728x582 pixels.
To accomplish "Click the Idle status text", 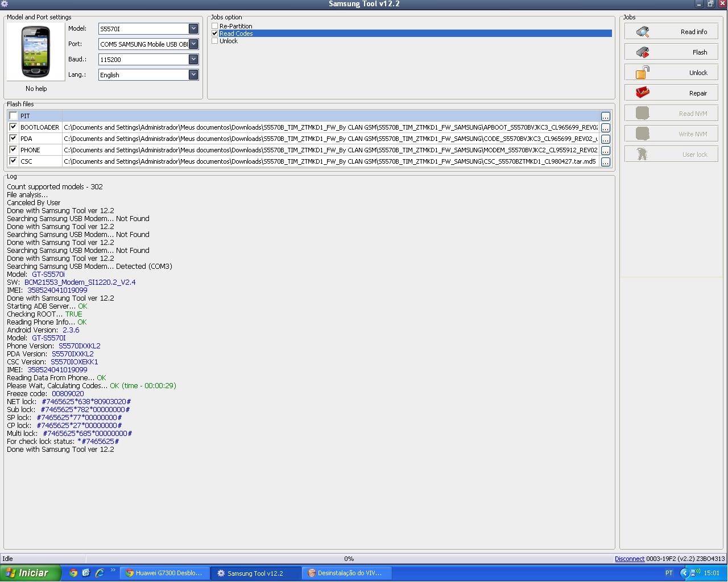I will [x=8, y=559].
